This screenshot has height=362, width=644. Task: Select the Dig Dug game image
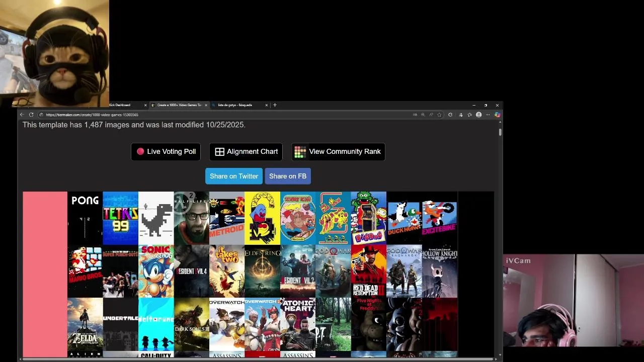click(369, 218)
